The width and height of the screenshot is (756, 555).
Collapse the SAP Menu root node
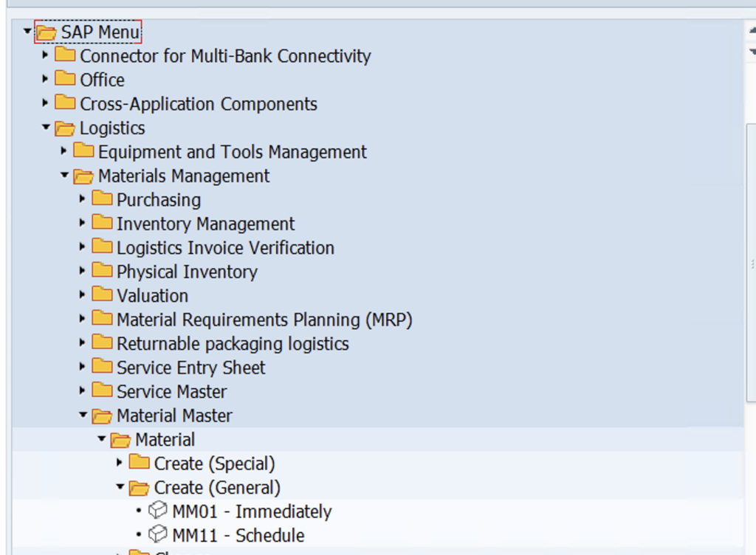pos(27,32)
